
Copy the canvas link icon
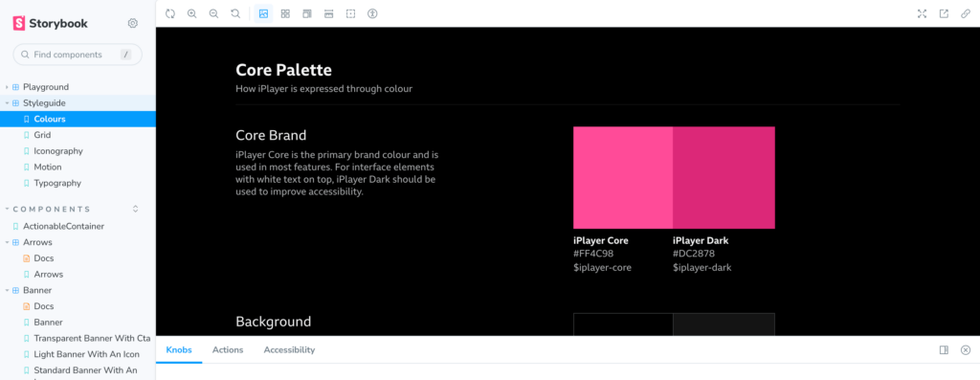[966, 13]
